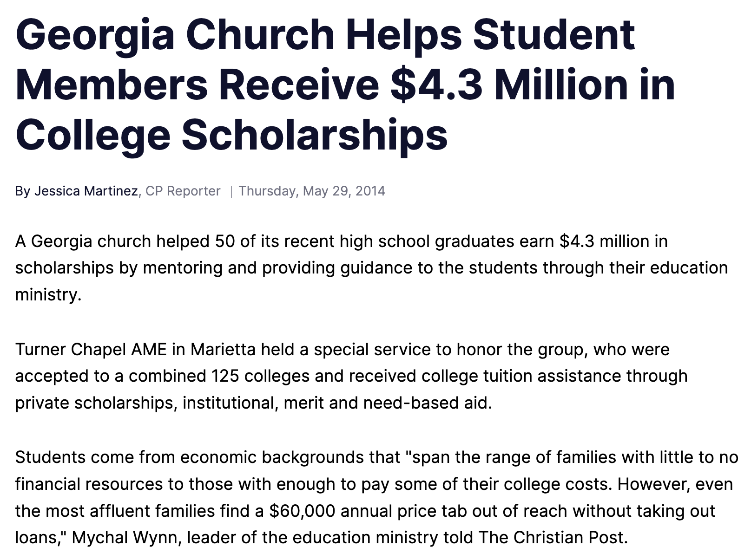
Task: Click 'College Scholarships' in the headline
Action: 231,134
